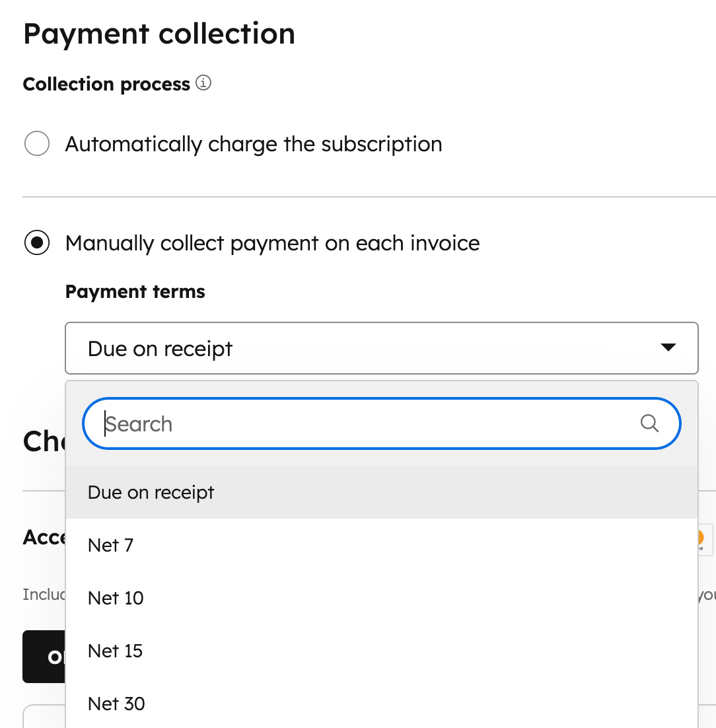
Task: Click the magnifier icon in the search box
Action: pyautogui.click(x=649, y=423)
